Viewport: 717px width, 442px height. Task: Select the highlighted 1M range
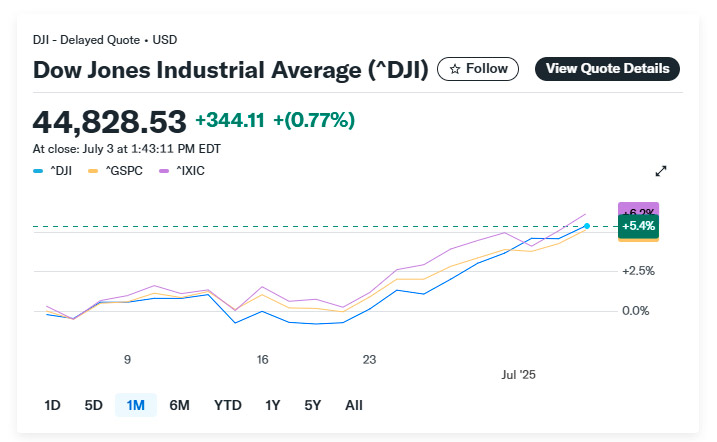click(136, 405)
